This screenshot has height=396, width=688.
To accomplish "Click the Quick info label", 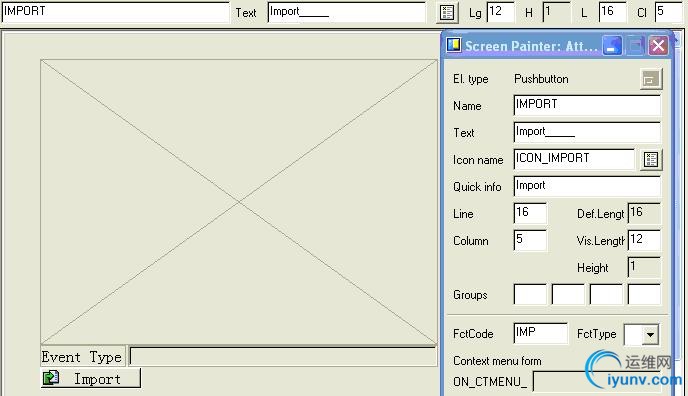I will (x=477, y=187).
